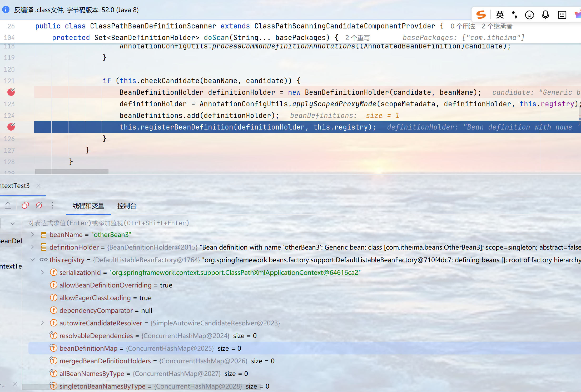Open the debugger more-options three-dot menu
The image size is (581, 392).
(x=53, y=205)
